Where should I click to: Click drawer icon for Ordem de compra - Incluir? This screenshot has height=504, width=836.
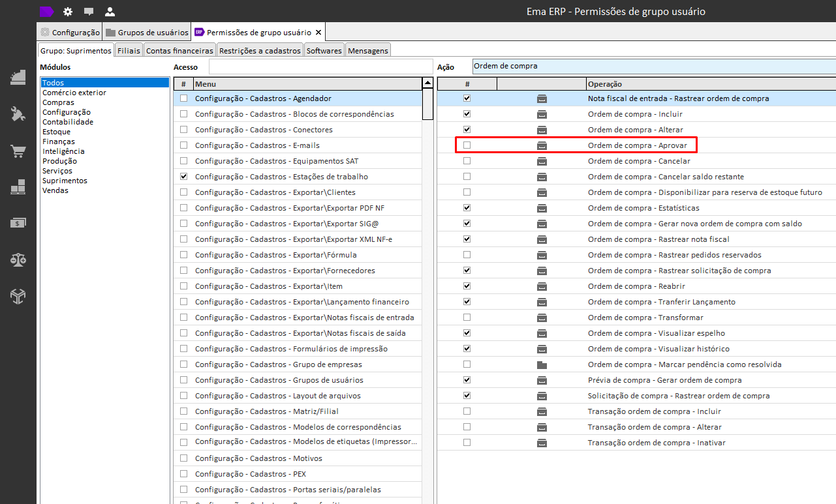[542, 114]
